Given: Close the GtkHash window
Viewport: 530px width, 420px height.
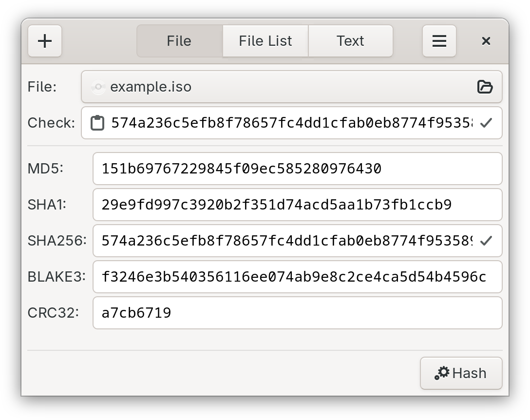Looking at the screenshot, I should coord(486,41).
